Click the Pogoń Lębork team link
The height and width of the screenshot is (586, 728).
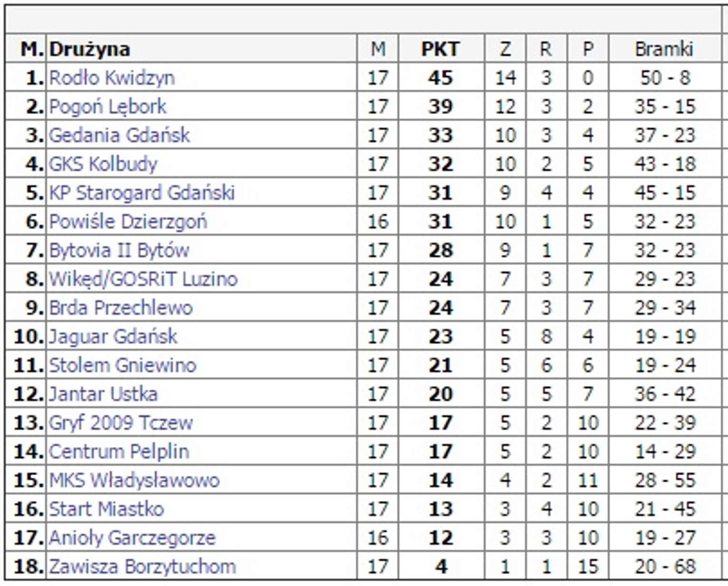(108, 107)
